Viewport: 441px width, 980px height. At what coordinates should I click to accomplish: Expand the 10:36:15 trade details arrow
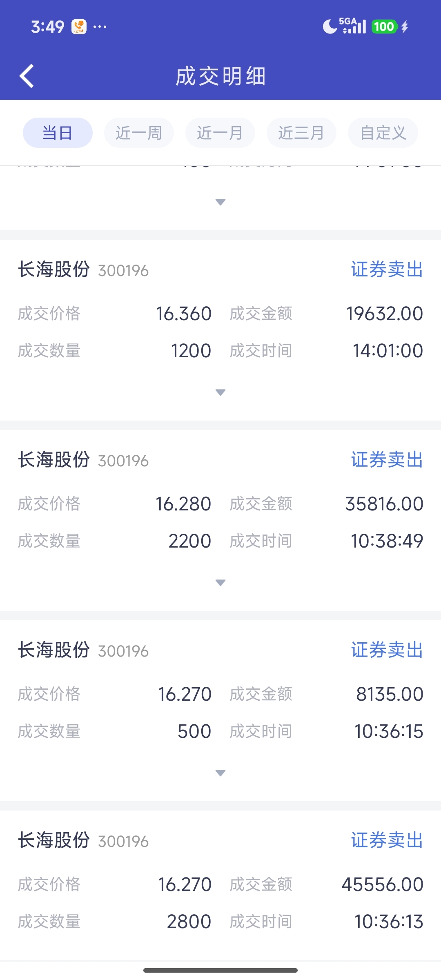pos(220,773)
